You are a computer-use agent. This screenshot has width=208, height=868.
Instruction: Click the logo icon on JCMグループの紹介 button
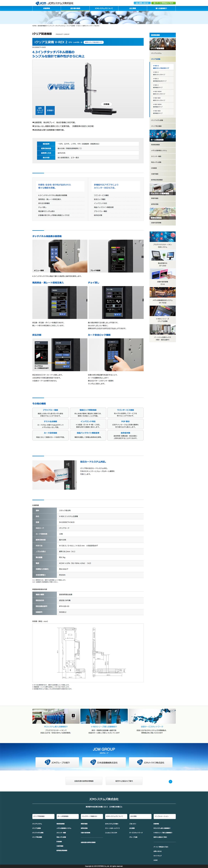point(48,762)
